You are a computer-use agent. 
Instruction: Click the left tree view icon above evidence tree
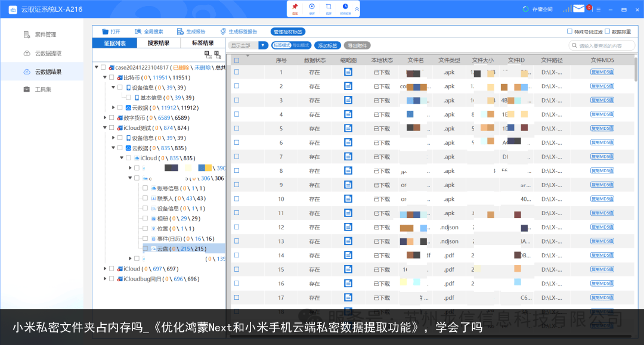tap(208, 55)
